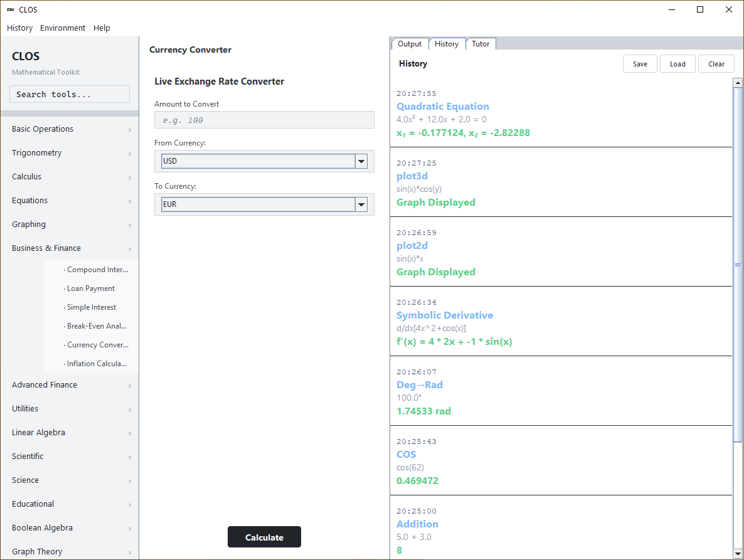
Task: Expand the Science category
Action: tap(70, 480)
